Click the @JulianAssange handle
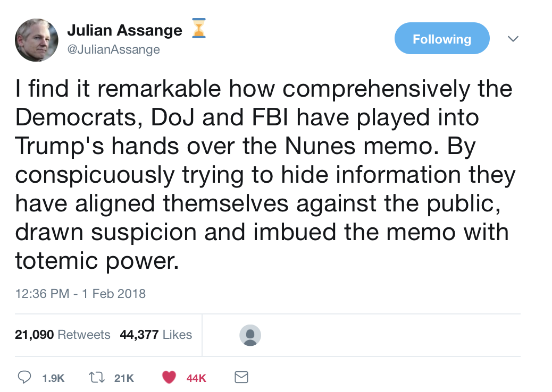Screen dimensions: 552x392 click(113, 49)
